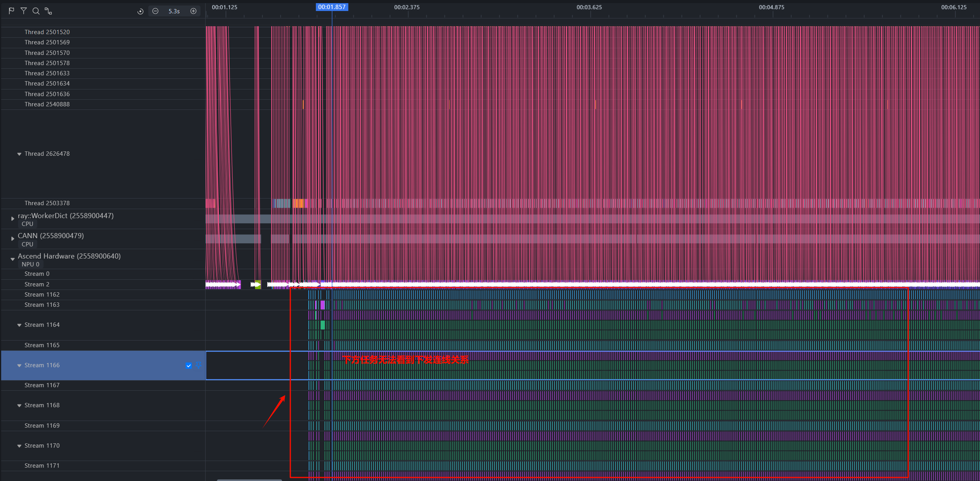The width and height of the screenshot is (980, 481).
Task: Select the Stream 1171 row
Action: tap(103, 466)
